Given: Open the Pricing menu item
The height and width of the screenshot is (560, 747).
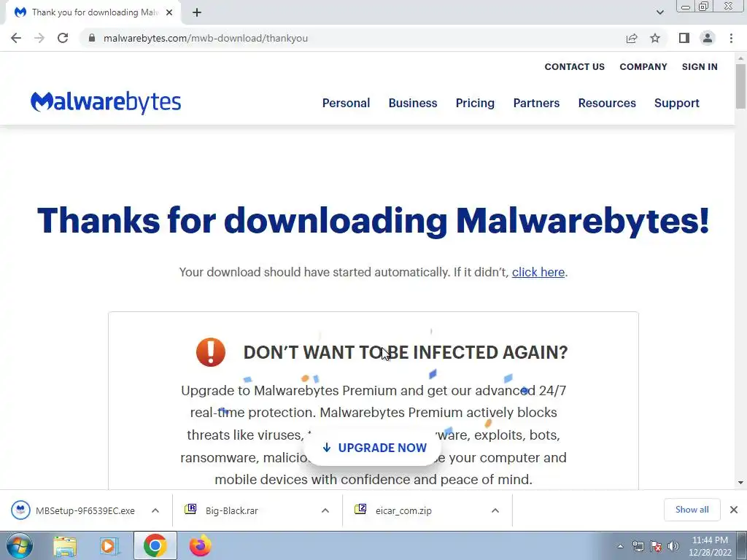Looking at the screenshot, I should 475,103.
